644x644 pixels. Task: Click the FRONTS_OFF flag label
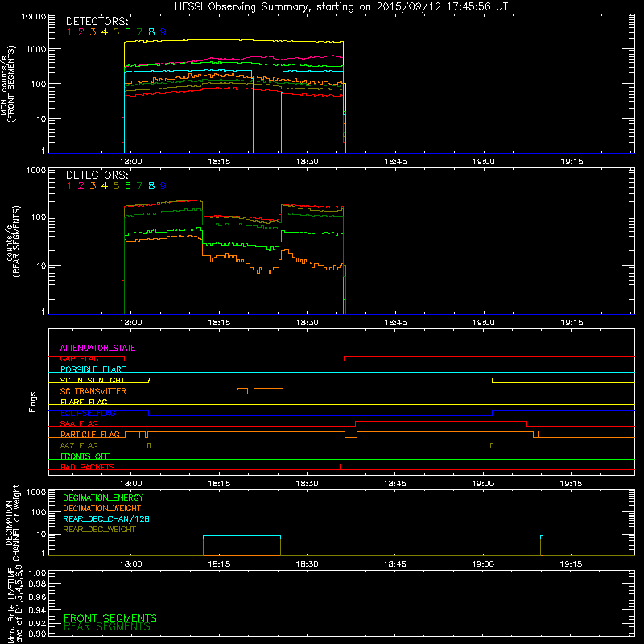pos(85,456)
